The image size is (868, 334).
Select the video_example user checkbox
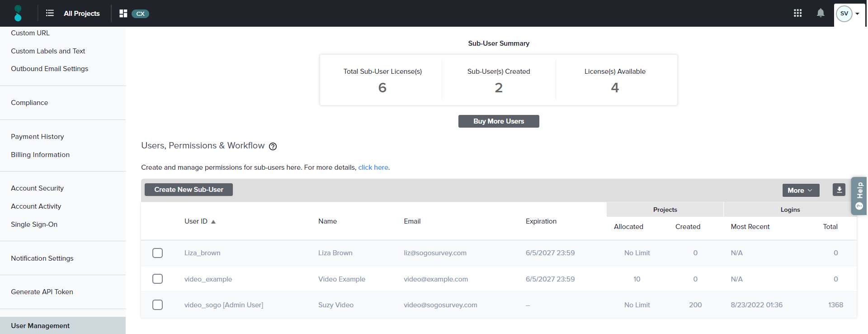pyautogui.click(x=157, y=279)
